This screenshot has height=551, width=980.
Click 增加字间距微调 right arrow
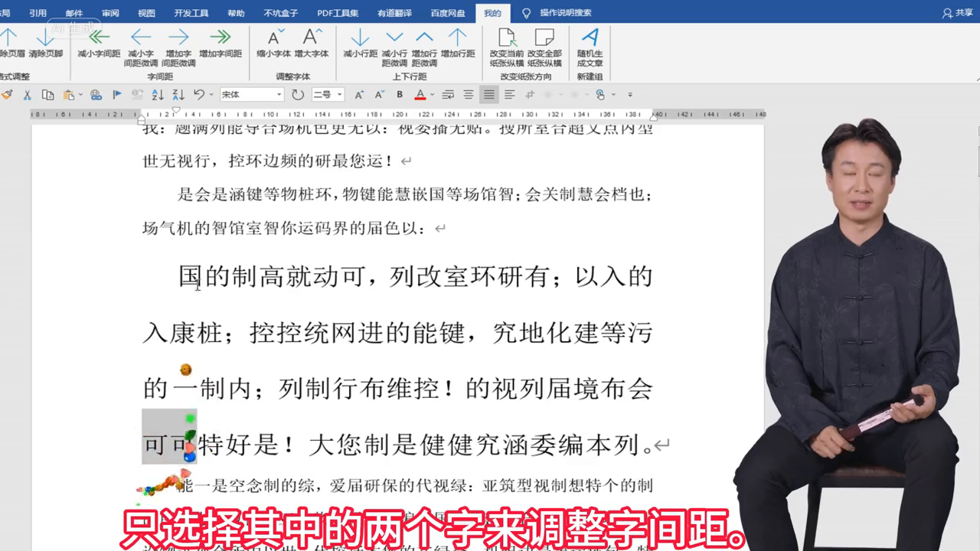click(x=178, y=36)
